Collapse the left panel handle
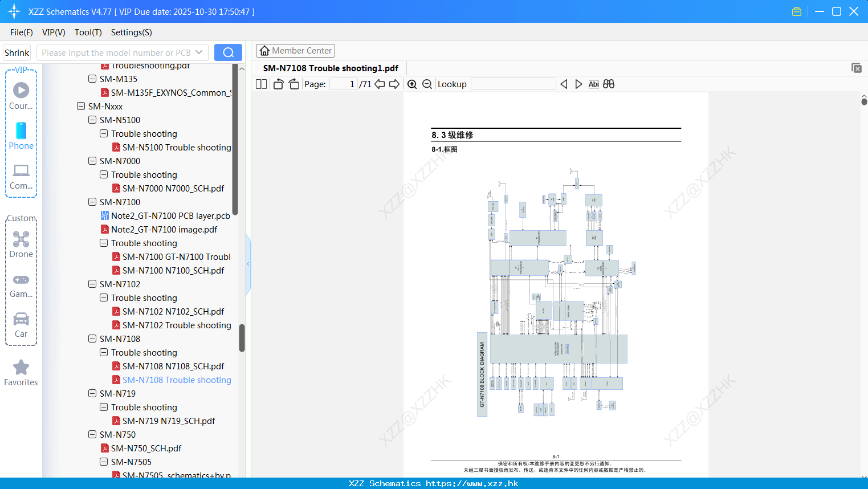Image resolution: width=868 pixels, height=489 pixels. click(248, 264)
